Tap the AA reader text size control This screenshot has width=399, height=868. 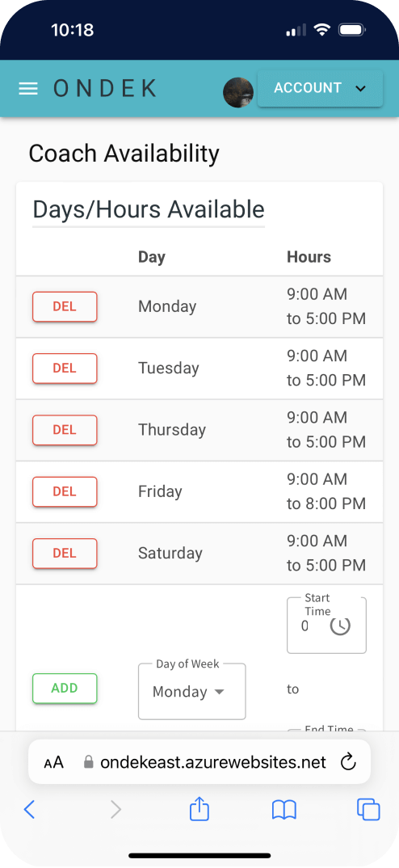pyautogui.click(x=53, y=762)
